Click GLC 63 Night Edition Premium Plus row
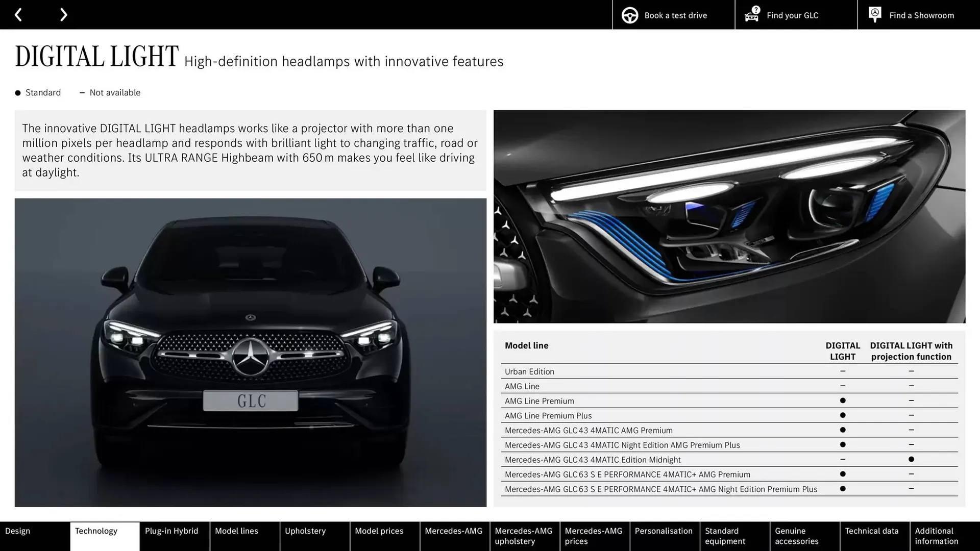The height and width of the screenshot is (551, 980). pyautogui.click(x=729, y=489)
